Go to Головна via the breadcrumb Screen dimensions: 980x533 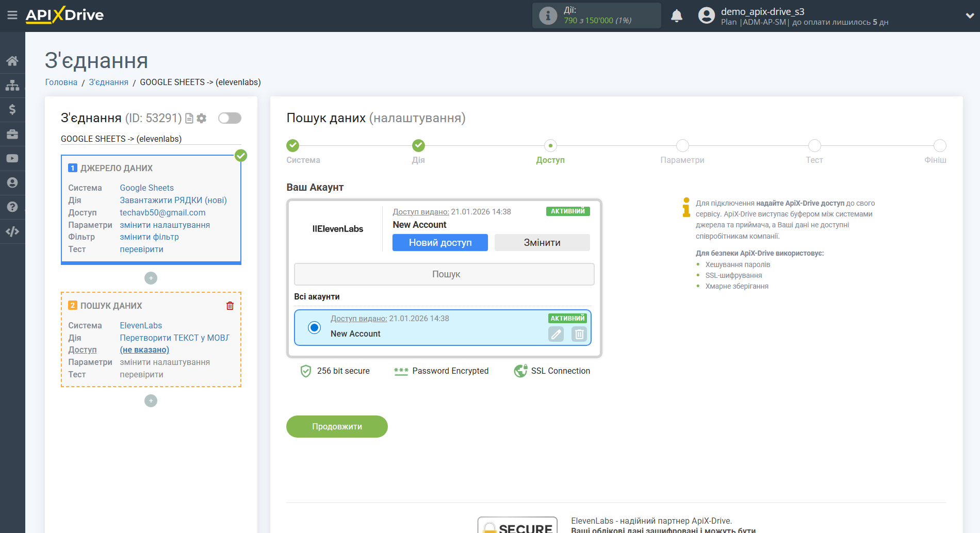pos(61,82)
